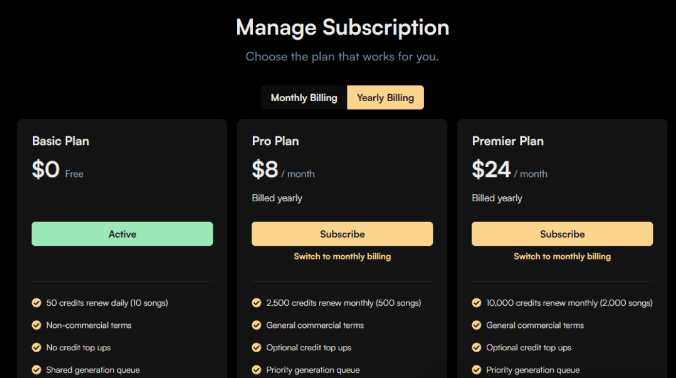Click checkmark icon beside Shared generation queue

click(x=36, y=370)
